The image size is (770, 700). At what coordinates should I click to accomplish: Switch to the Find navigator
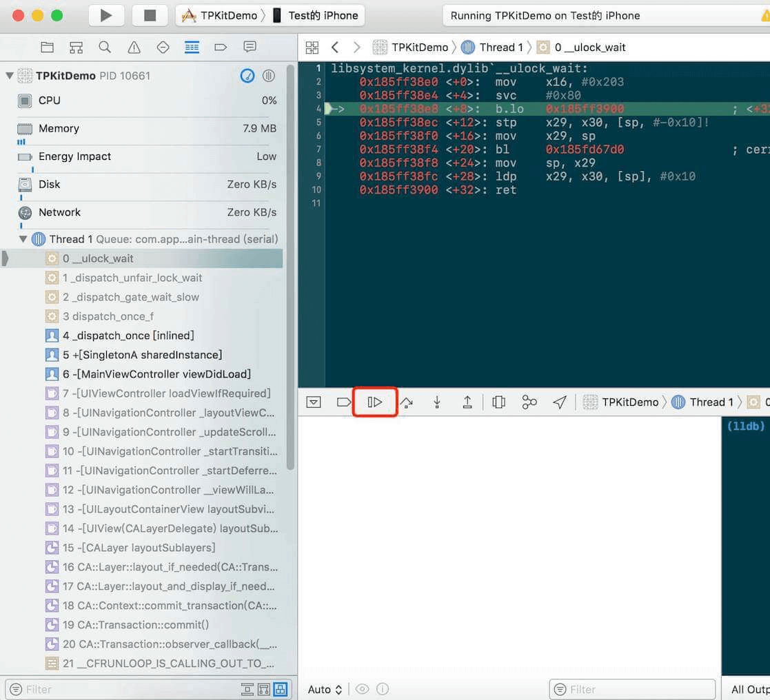[x=105, y=48]
